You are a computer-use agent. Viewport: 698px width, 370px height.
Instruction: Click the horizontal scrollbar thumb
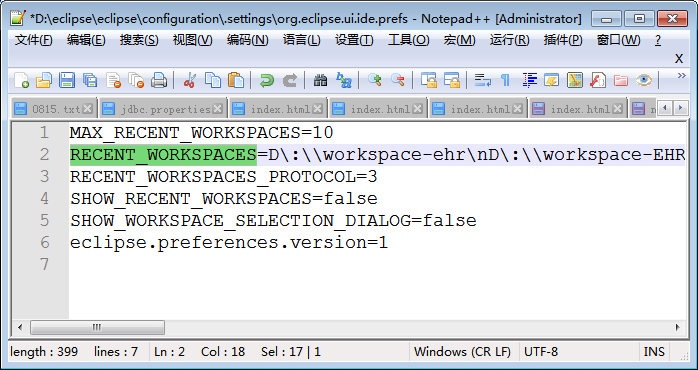coord(97,328)
